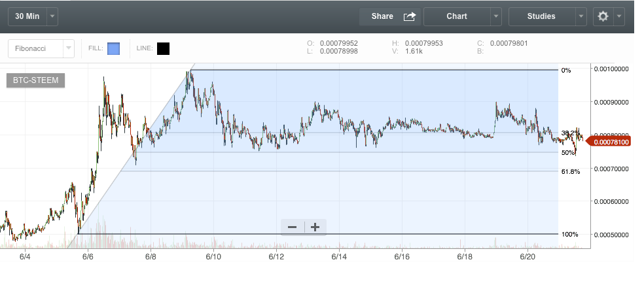644x281 pixels.
Task: Expand the 30 Min dropdown arrow
Action: click(x=52, y=16)
